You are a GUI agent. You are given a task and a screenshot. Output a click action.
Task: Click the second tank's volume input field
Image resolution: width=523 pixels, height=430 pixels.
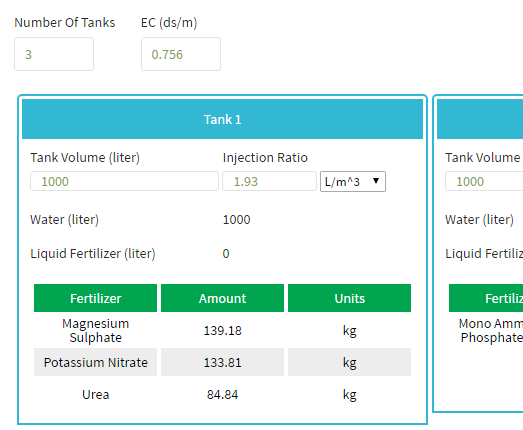(x=484, y=181)
